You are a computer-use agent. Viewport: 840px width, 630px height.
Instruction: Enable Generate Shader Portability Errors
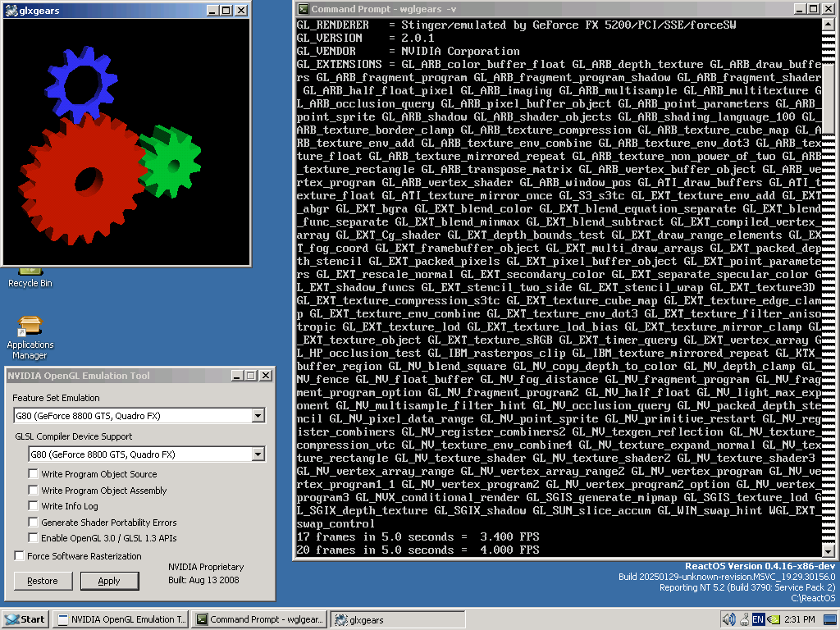[33, 522]
